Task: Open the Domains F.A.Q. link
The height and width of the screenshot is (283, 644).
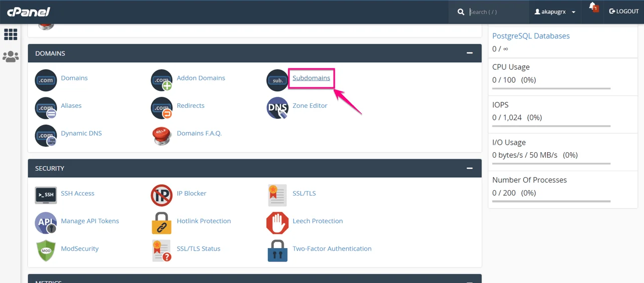Action: [199, 133]
